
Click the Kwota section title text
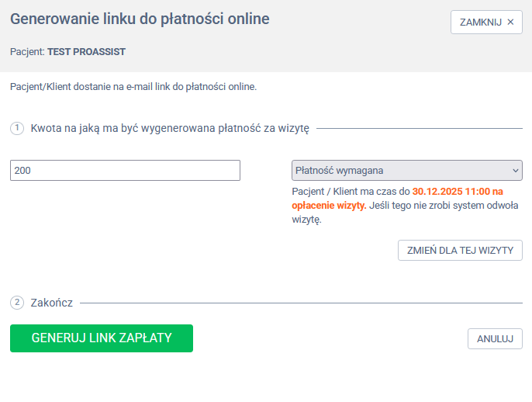click(170, 128)
